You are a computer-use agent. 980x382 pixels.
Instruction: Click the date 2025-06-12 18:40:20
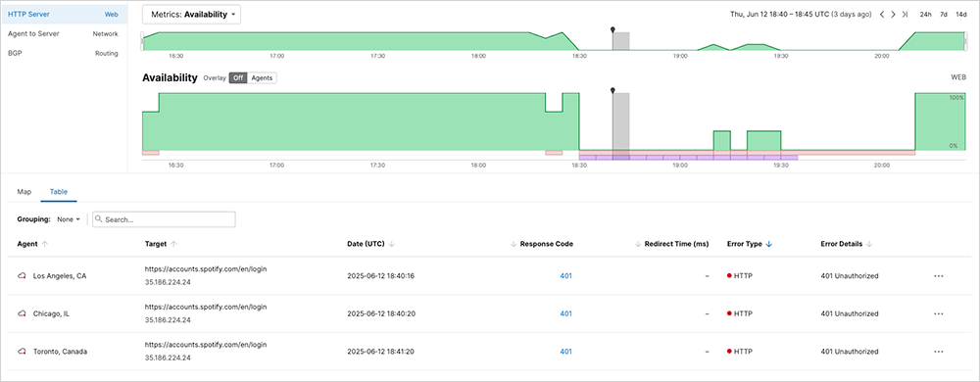point(380,314)
